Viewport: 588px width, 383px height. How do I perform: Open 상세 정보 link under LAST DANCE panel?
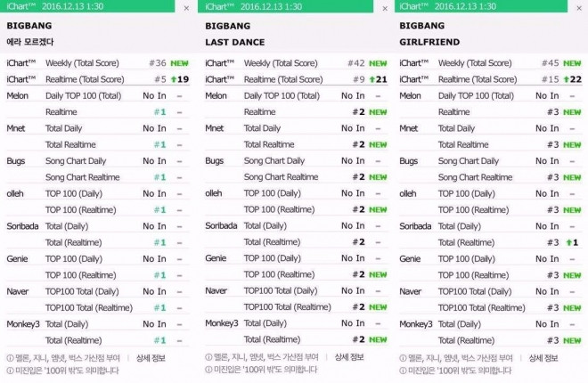(349, 357)
